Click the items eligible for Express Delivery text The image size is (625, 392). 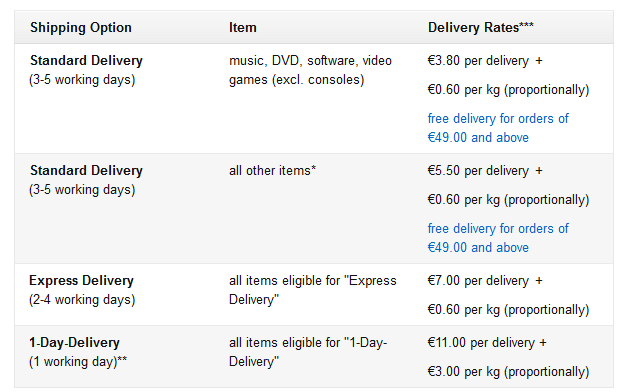click(x=312, y=290)
